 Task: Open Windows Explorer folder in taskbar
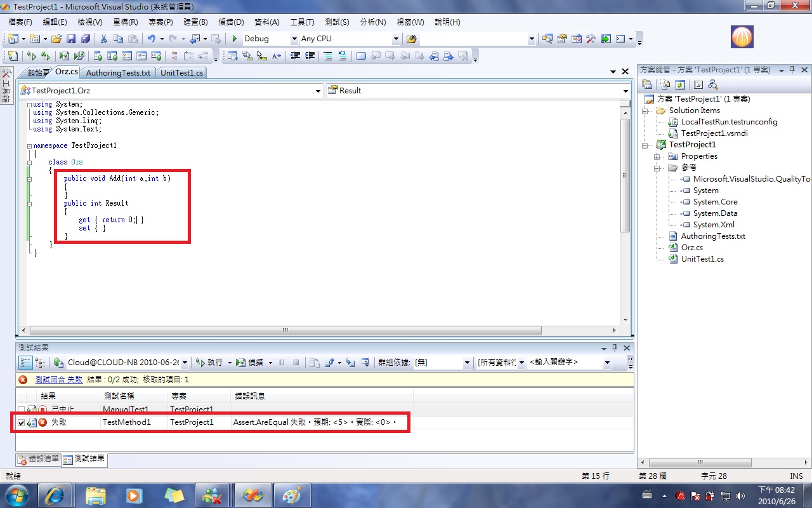[x=96, y=495]
